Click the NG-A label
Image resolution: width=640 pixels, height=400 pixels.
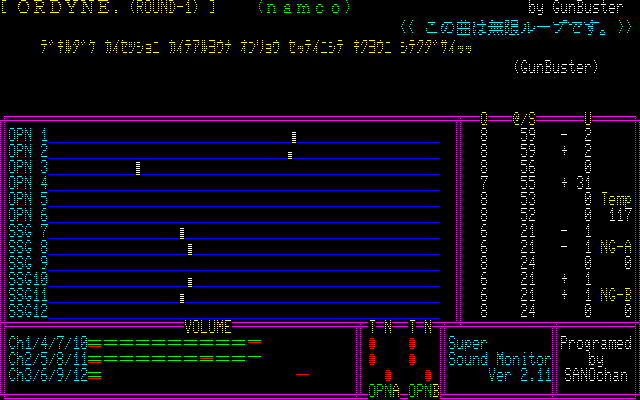click(616, 247)
